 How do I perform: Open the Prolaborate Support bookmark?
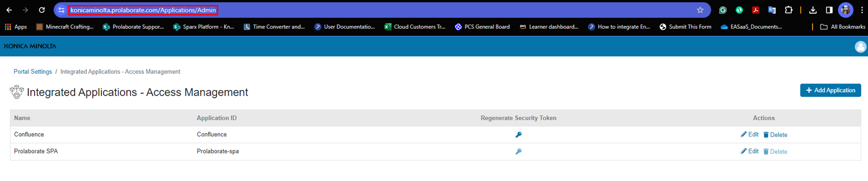(x=134, y=27)
